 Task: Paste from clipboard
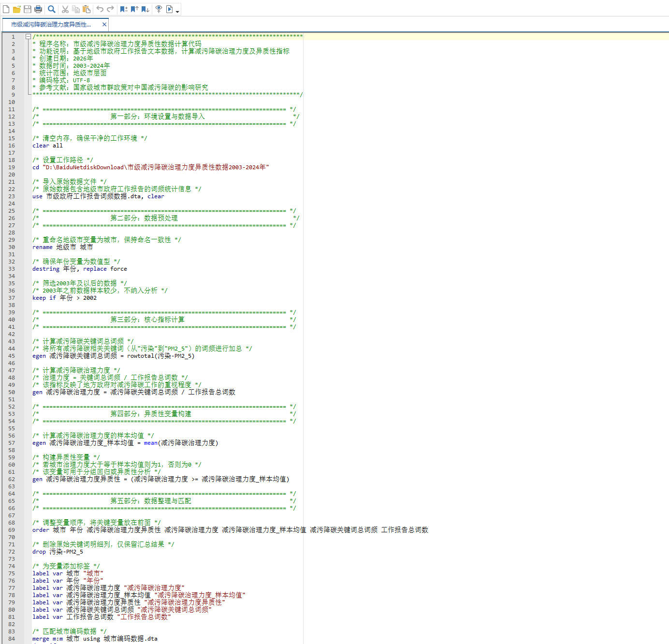coord(87,9)
